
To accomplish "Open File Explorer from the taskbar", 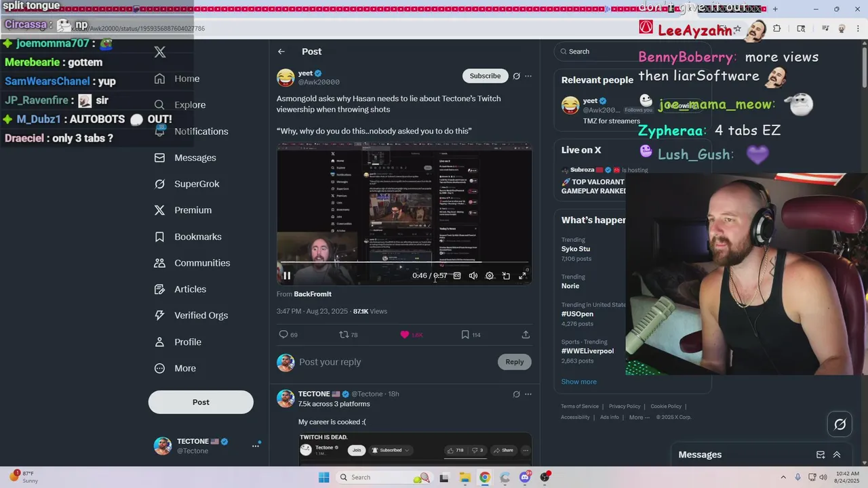I will (465, 477).
